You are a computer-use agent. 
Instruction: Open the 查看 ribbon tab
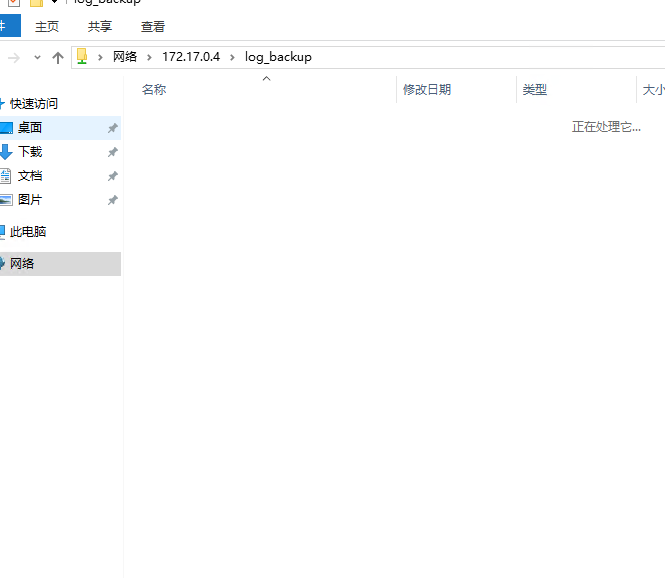(153, 26)
